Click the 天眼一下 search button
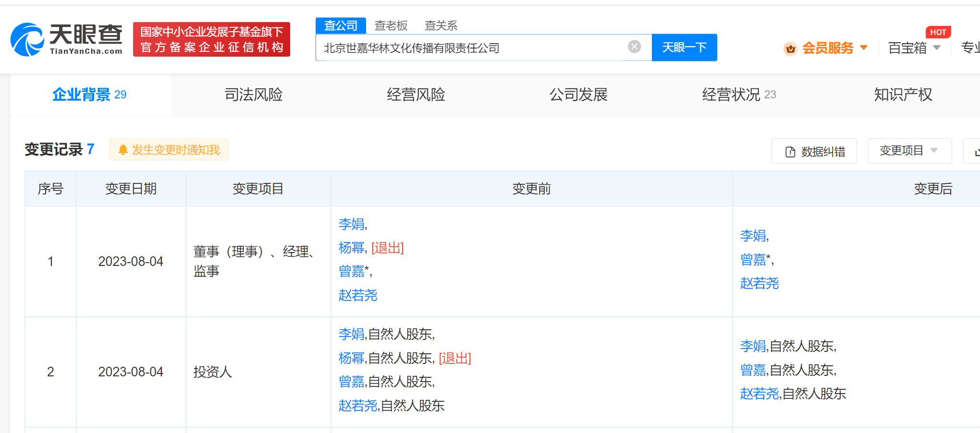 pyautogui.click(x=684, y=47)
